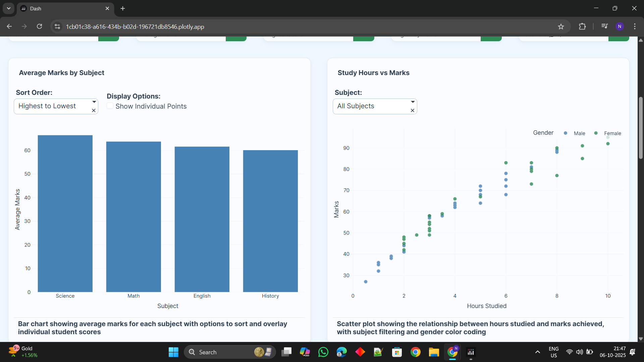Viewport: 644px width, 362px height.
Task: Expand the Subject dropdown All Subjects
Action: point(413,102)
